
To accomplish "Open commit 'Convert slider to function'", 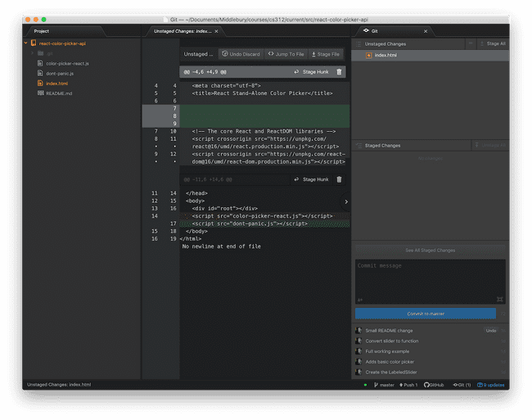I will coord(391,341).
